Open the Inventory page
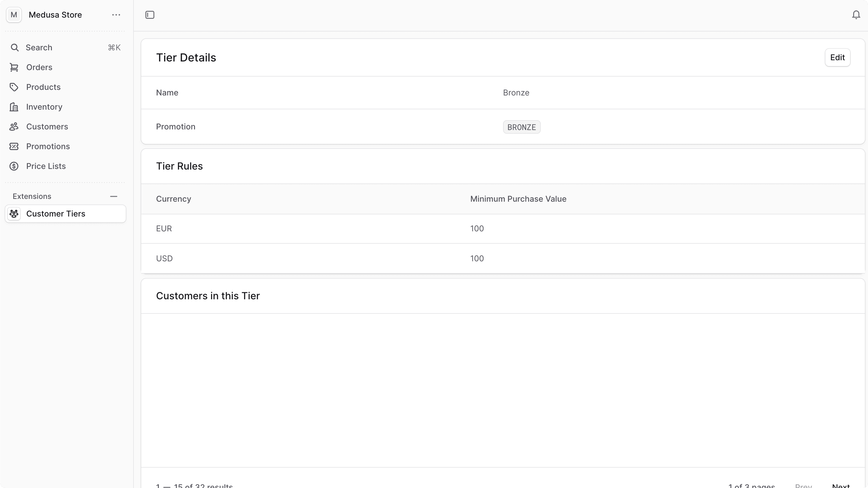Viewport: 868px width, 488px height. pyautogui.click(x=44, y=107)
